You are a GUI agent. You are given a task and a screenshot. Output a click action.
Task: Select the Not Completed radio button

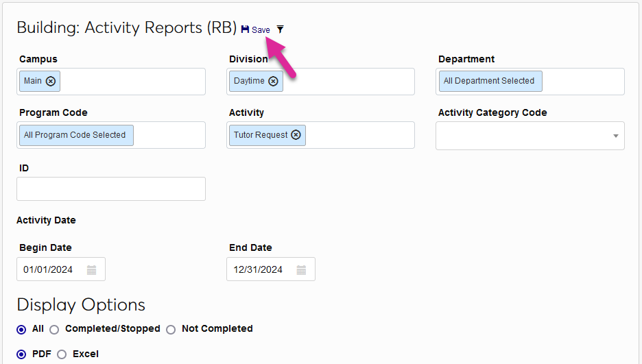[x=171, y=330]
